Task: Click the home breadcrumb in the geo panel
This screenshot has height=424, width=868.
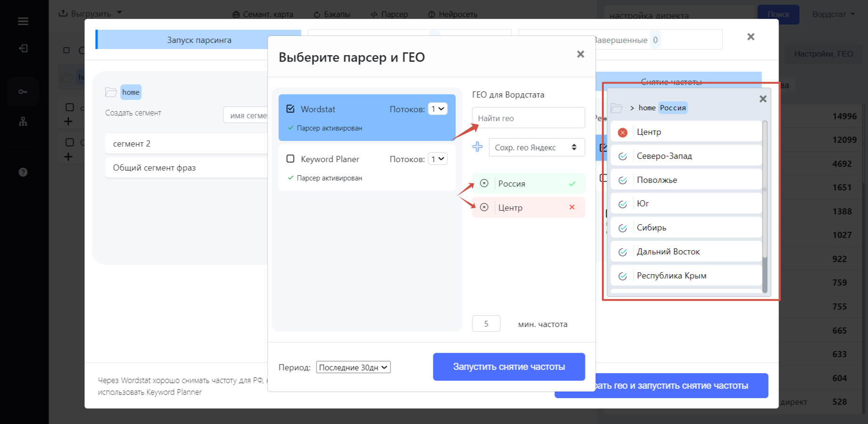Action: pyautogui.click(x=647, y=108)
